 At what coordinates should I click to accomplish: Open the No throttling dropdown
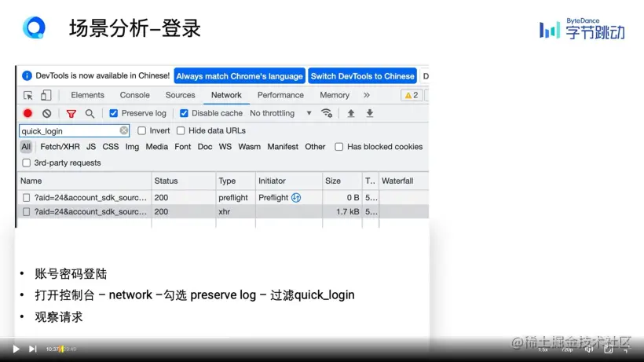pos(280,113)
